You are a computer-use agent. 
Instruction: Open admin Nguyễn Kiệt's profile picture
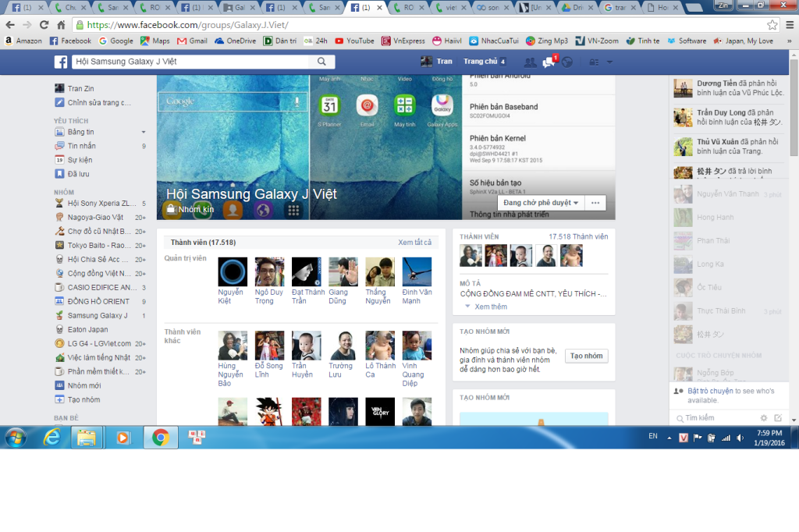(x=233, y=272)
